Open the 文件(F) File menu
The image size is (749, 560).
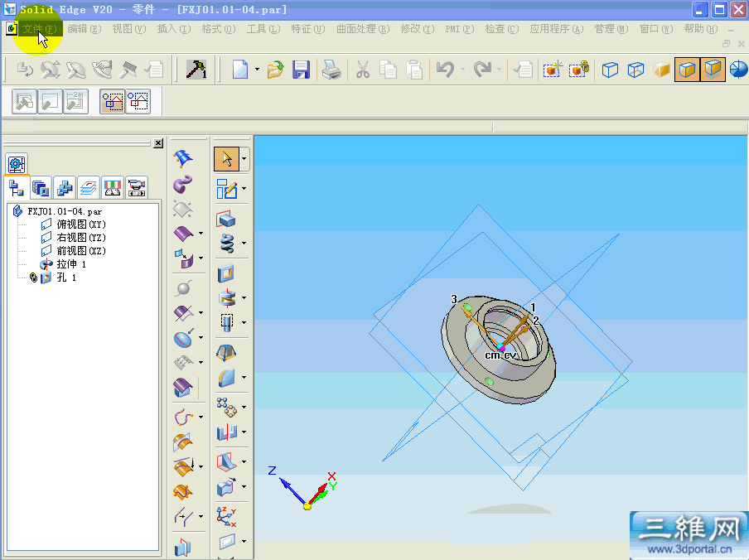(x=40, y=29)
